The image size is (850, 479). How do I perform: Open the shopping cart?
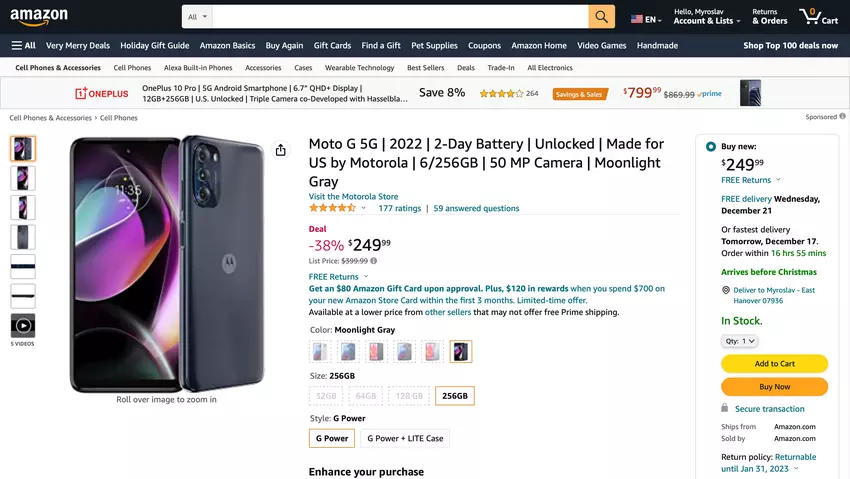(x=818, y=17)
